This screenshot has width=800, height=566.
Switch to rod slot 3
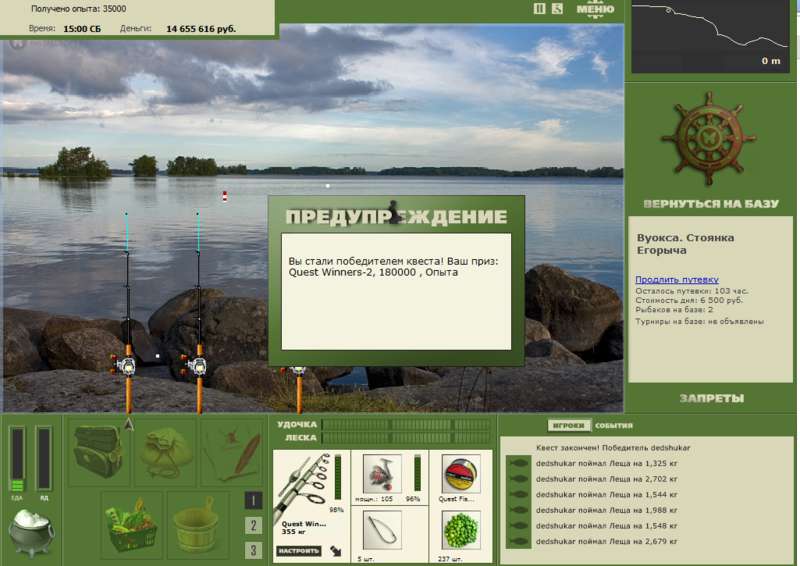click(x=254, y=550)
